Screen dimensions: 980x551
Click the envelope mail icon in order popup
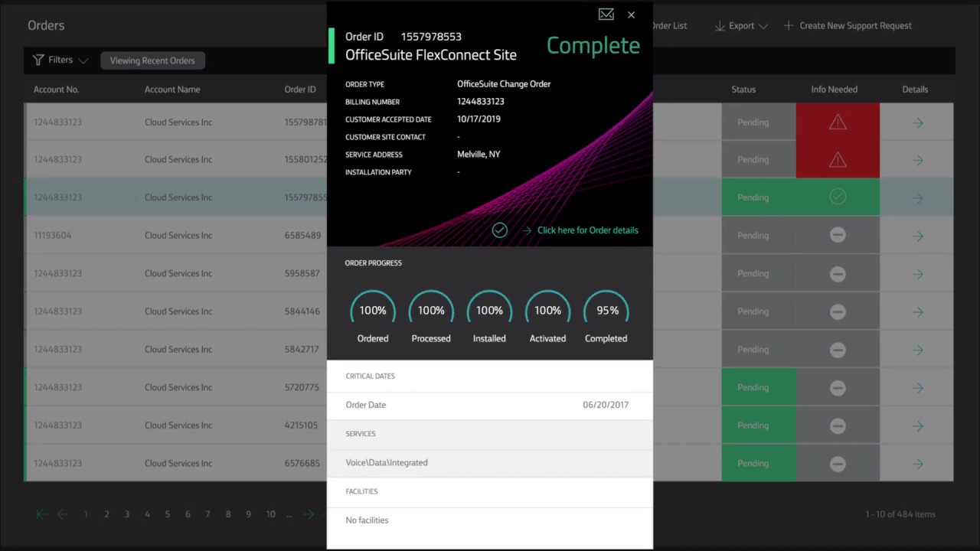[606, 15]
